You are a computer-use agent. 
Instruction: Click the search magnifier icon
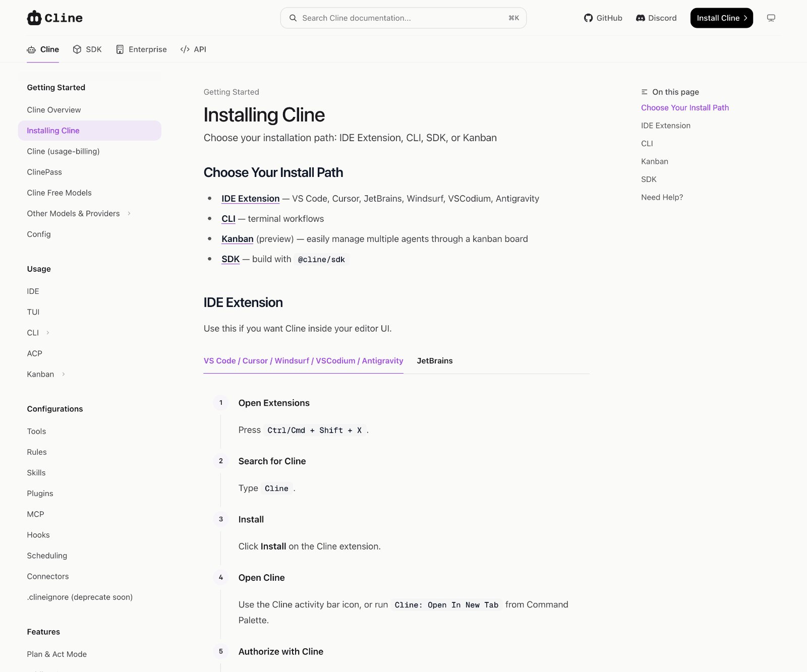(293, 18)
